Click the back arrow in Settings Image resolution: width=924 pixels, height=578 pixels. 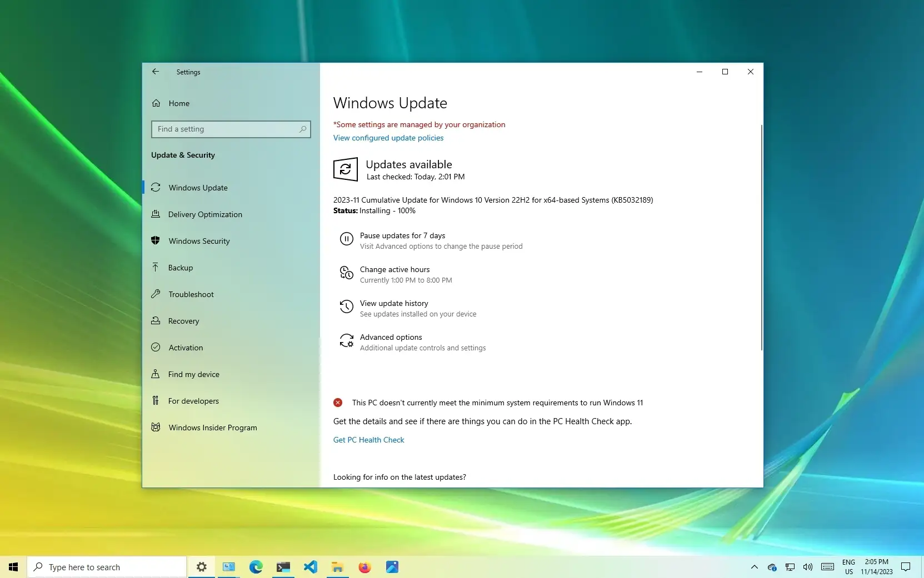click(156, 72)
